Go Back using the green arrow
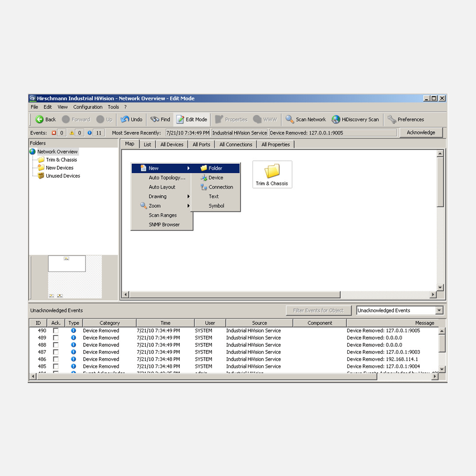 click(40, 119)
